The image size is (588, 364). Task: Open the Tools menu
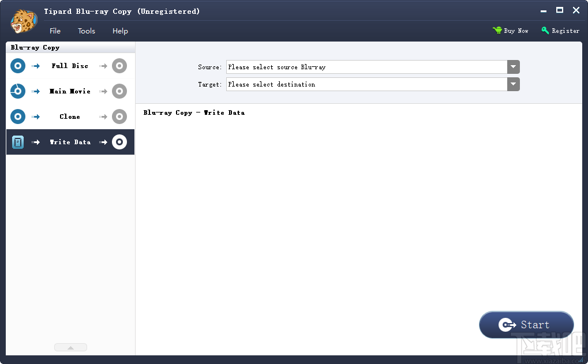coord(86,31)
